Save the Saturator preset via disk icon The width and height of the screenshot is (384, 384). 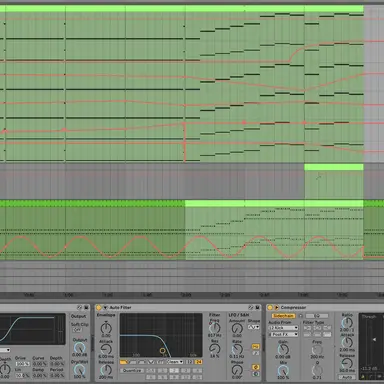pyautogui.click(x=86, y=307)
